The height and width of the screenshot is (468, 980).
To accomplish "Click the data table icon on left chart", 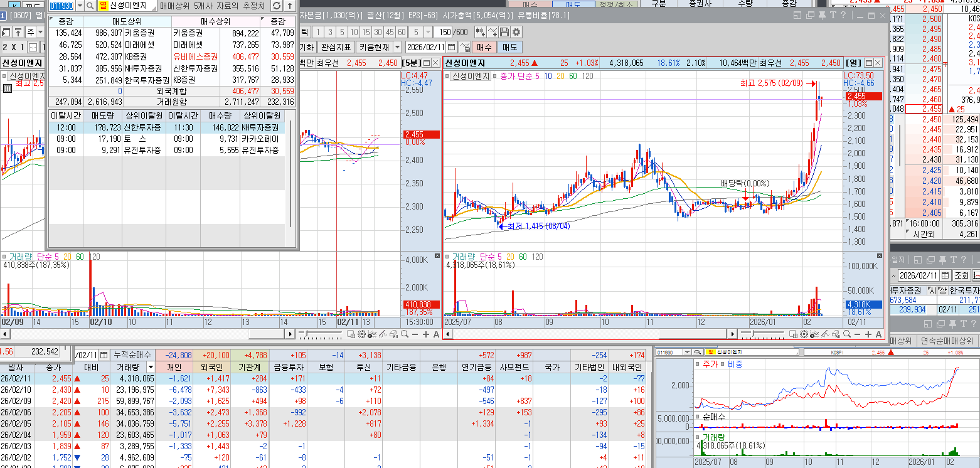I will [x=7, y=88].
